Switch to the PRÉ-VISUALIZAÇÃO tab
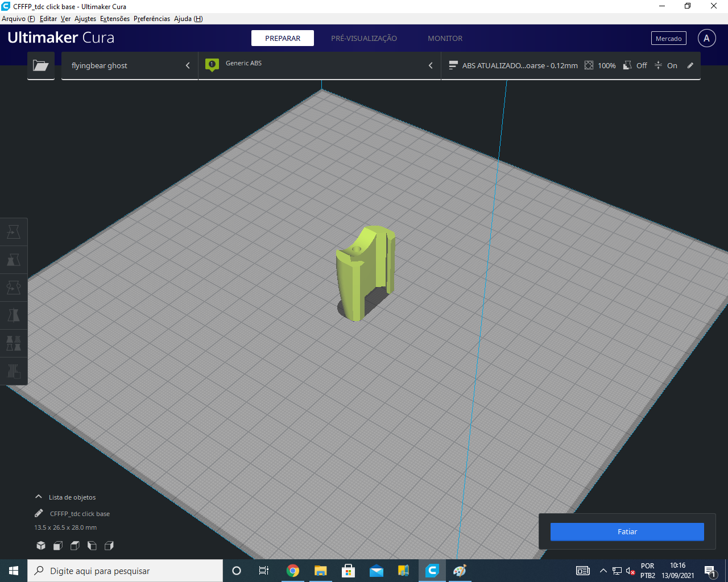728x582 pixels. pyautogui.click(x=364, y=38)
